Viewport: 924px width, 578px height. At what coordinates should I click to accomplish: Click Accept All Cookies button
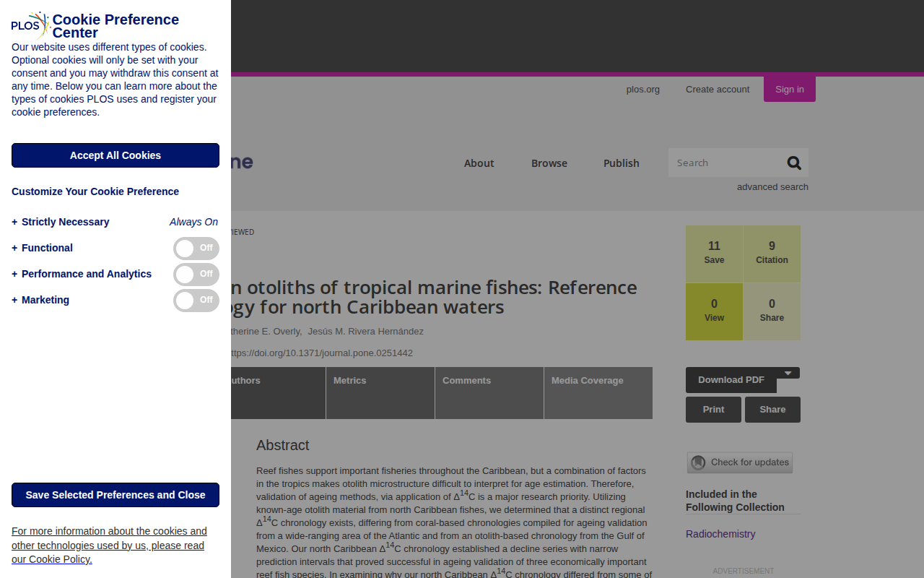[x=115, y=155]
